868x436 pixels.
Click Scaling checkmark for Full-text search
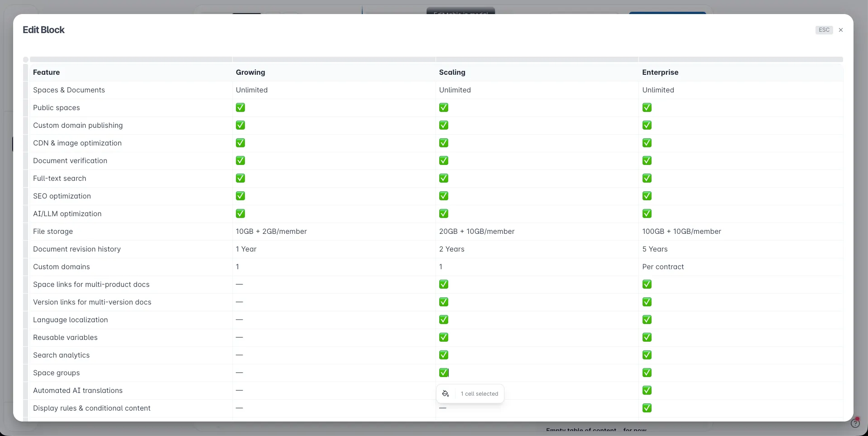point(444,178)
